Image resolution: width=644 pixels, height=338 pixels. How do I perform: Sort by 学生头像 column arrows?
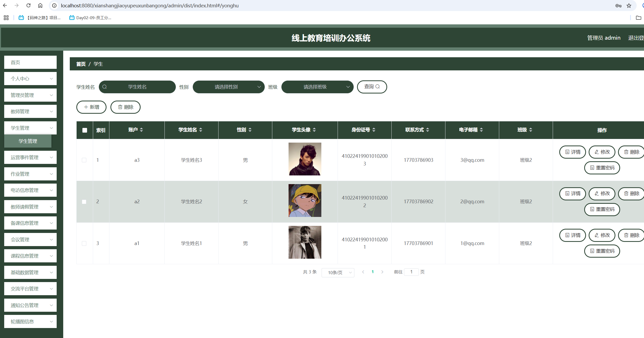(314, 130)
